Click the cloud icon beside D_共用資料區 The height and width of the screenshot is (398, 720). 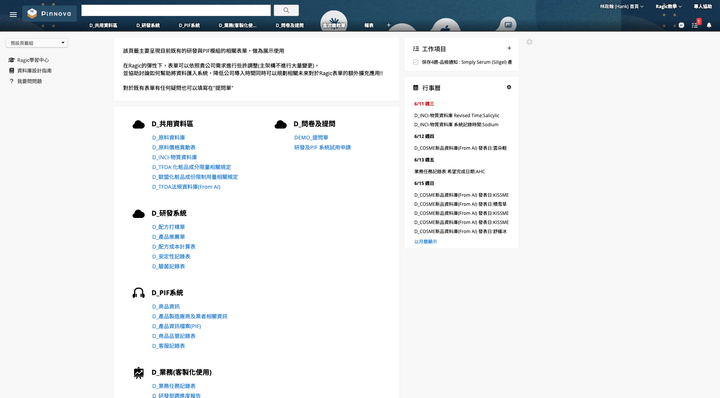click(139, 124)
